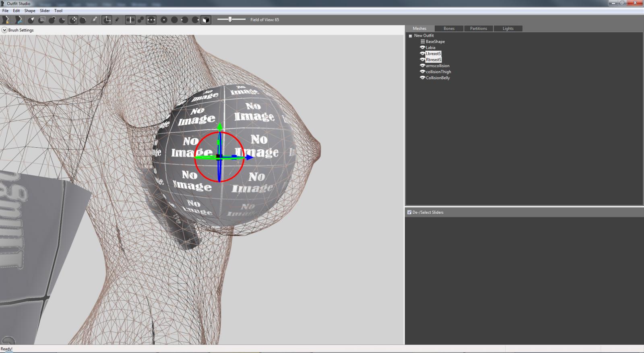Hide the collisionThigh mesh with its eye icon

point(423,72)
